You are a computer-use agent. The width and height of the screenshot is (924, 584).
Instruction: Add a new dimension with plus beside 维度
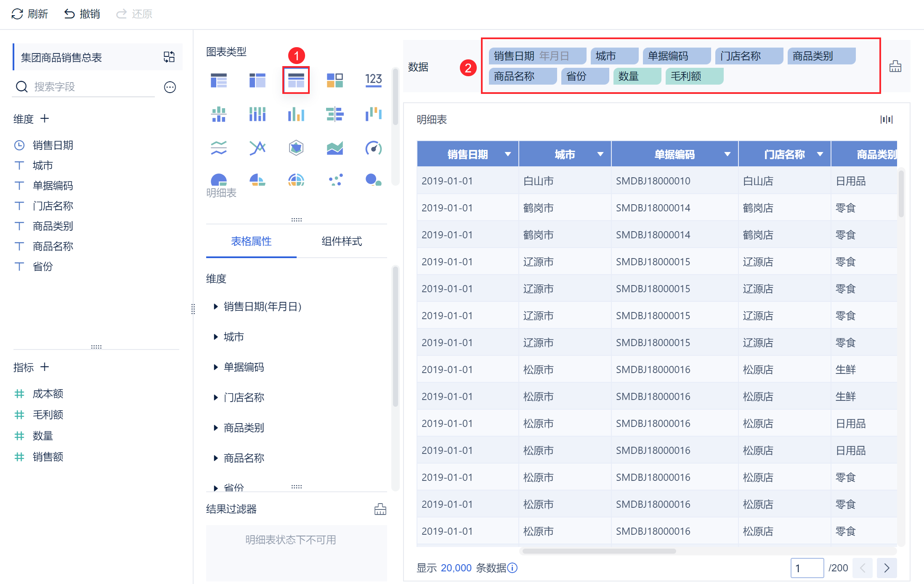coord(45,119)
